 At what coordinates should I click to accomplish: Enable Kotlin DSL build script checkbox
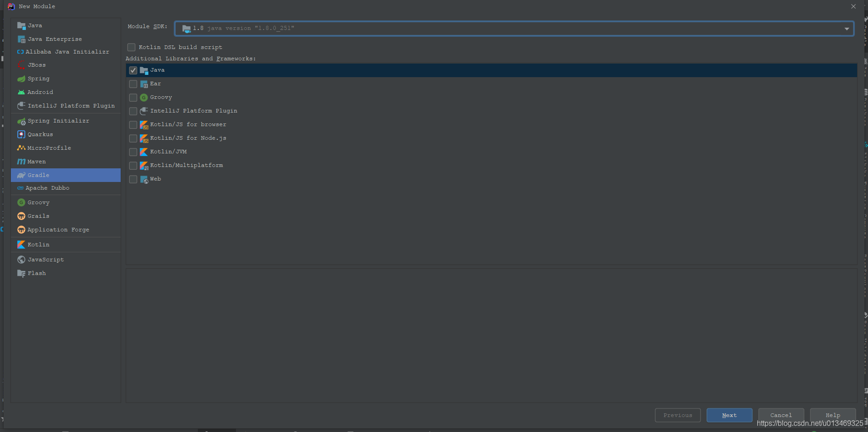pyautogui.click(x=132, y=47)
